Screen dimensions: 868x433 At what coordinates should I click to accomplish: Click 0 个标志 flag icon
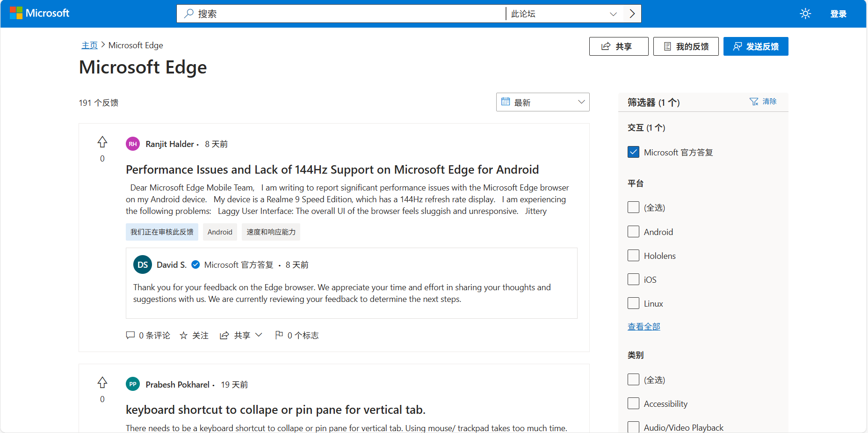point(279,335)
